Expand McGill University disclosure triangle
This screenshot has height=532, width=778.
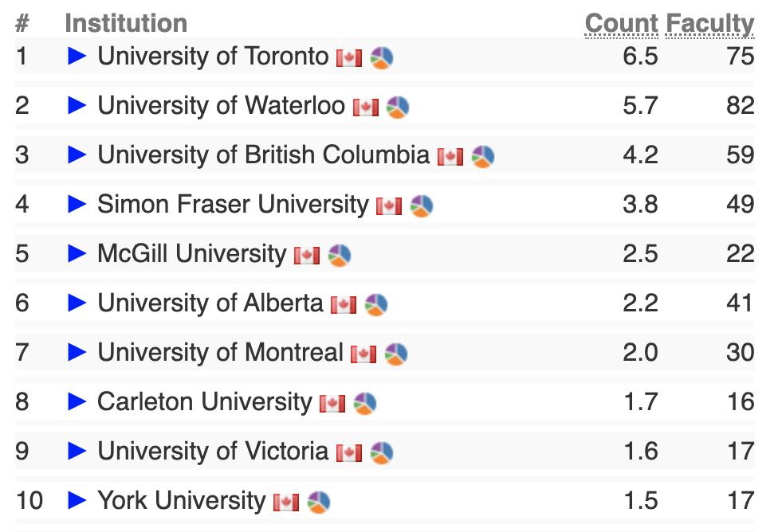tap(77, 253)
